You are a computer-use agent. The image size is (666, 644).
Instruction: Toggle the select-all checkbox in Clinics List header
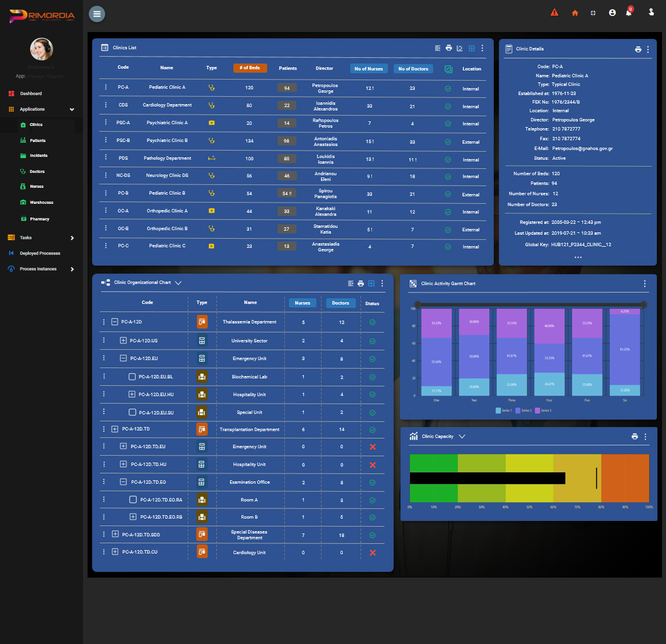(x=449, y=69)
